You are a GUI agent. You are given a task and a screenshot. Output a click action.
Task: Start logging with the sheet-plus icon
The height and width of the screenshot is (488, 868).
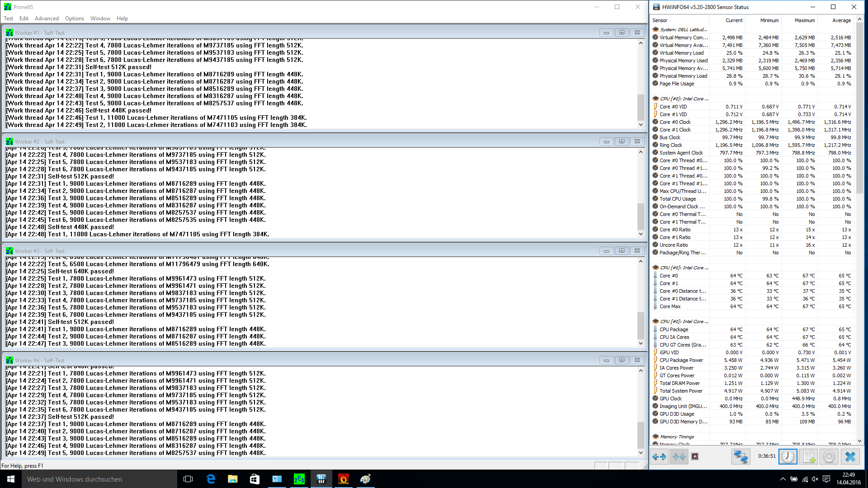(809, 457)
